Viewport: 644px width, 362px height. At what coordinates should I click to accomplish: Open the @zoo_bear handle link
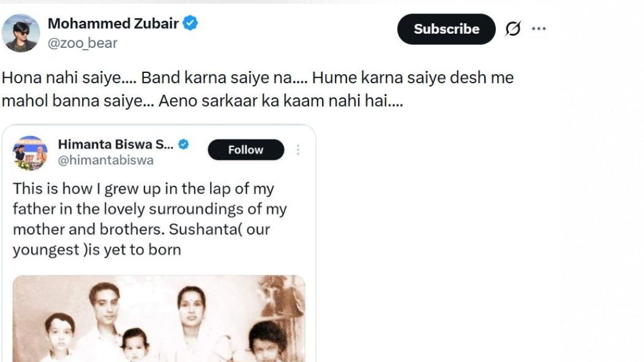83,43
